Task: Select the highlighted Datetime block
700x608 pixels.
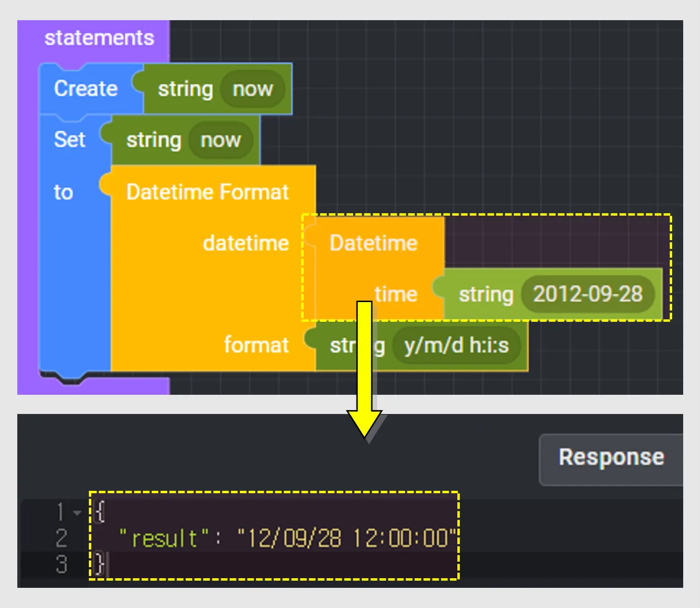Action: click(374, 243)
